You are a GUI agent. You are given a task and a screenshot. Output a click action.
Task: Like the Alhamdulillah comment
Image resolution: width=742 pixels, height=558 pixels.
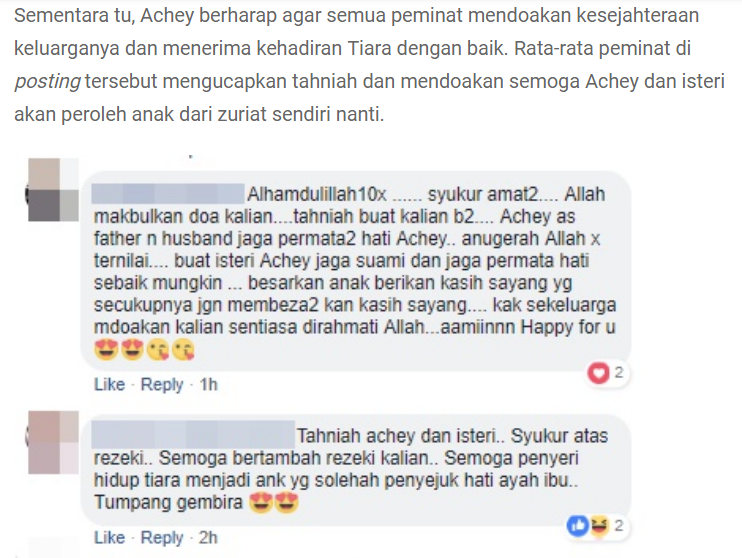click(x=109, y=384)
